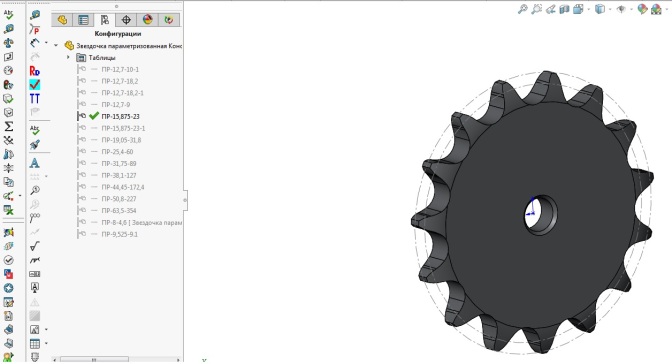
Task: Click the surface finish checkmark symbol icon
Action: (x=35, y=246)
